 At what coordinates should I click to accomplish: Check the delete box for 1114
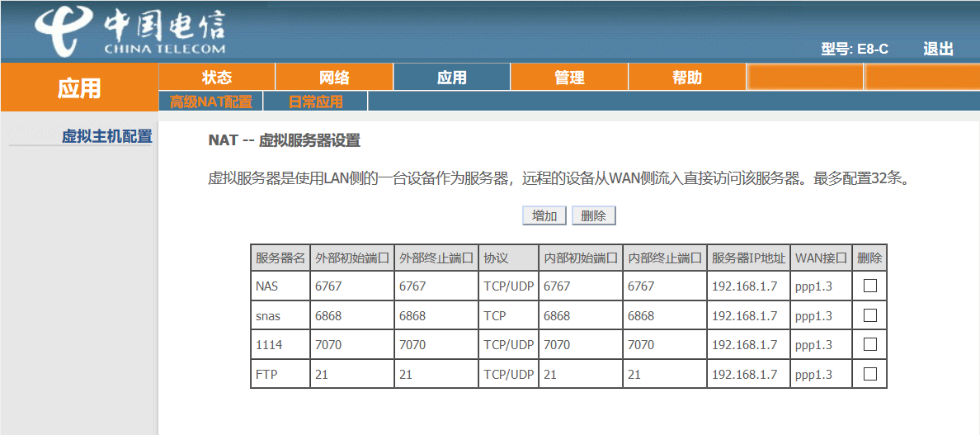point(869,344)
